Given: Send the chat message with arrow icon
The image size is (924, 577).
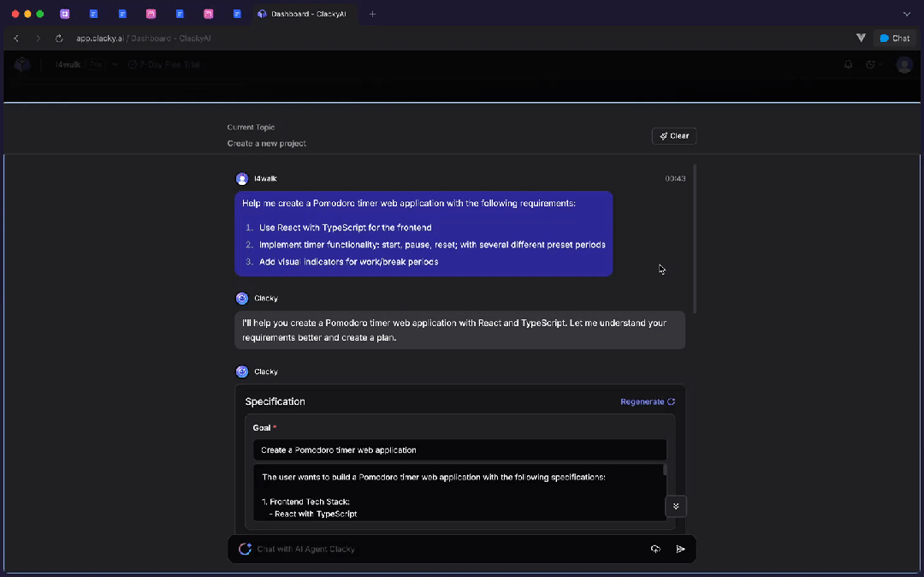Looking at the screenshot, I should point(680,549).
